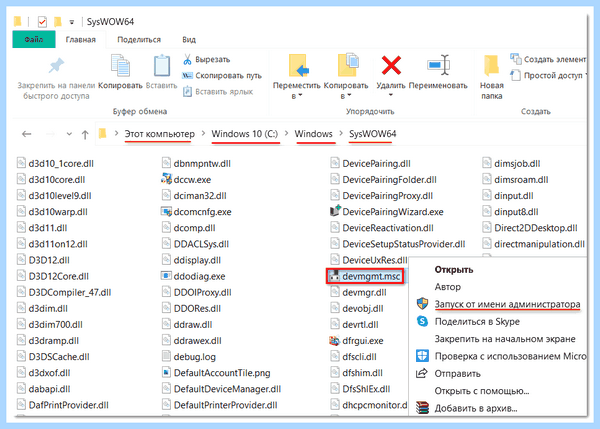The width and height of the screenshot is (600, 429).
Task: Select dfrgui.exe file icon
Action: point(335,340)
